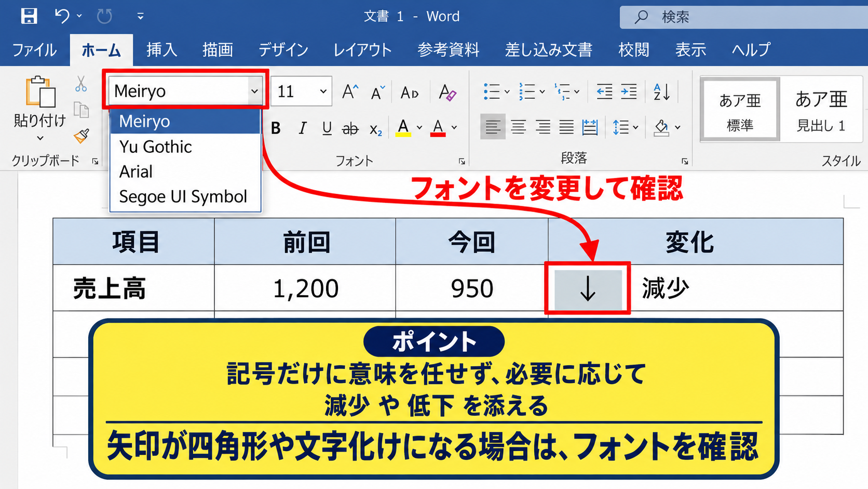The image size is (868, 489).
Task: Apply the 見出し 1 style
Action: coord(821,110)
